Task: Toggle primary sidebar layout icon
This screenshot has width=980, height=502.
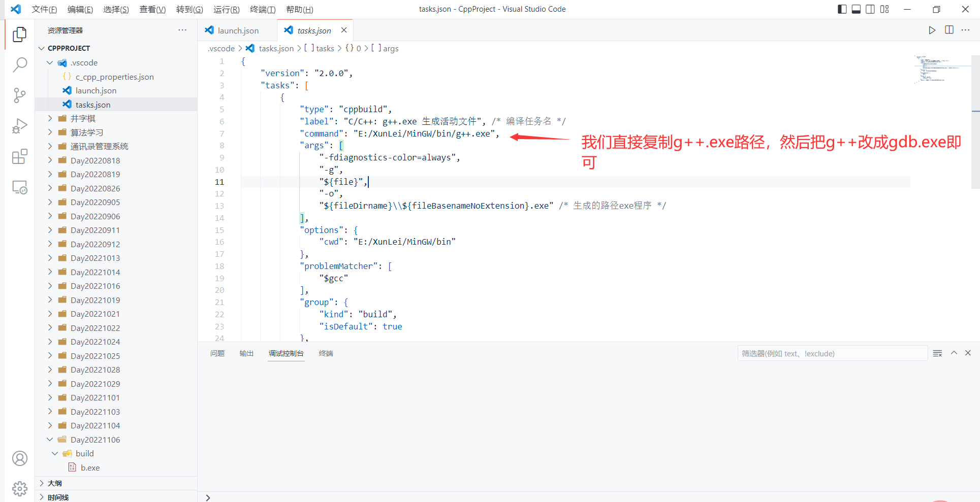Action: [x=842, y=9]
